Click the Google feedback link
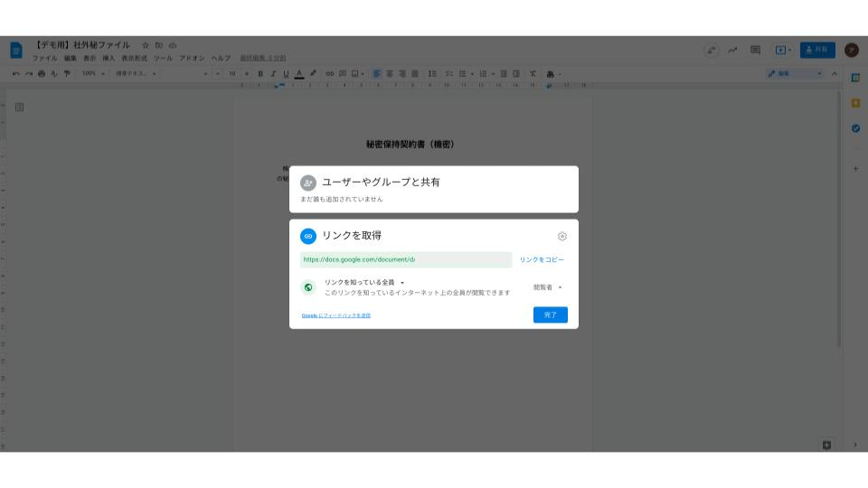This screenshot has width=868, height=488. click(336, 315)
